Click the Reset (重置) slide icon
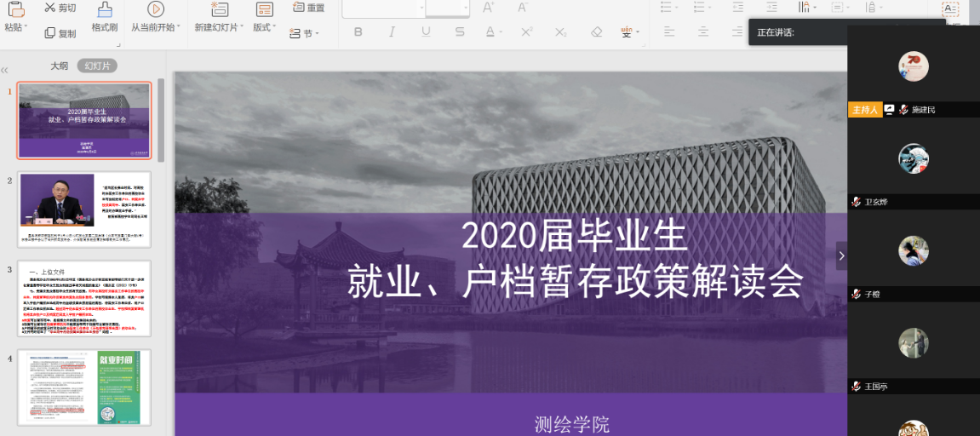Screen dimensions: 980x436 298,8
